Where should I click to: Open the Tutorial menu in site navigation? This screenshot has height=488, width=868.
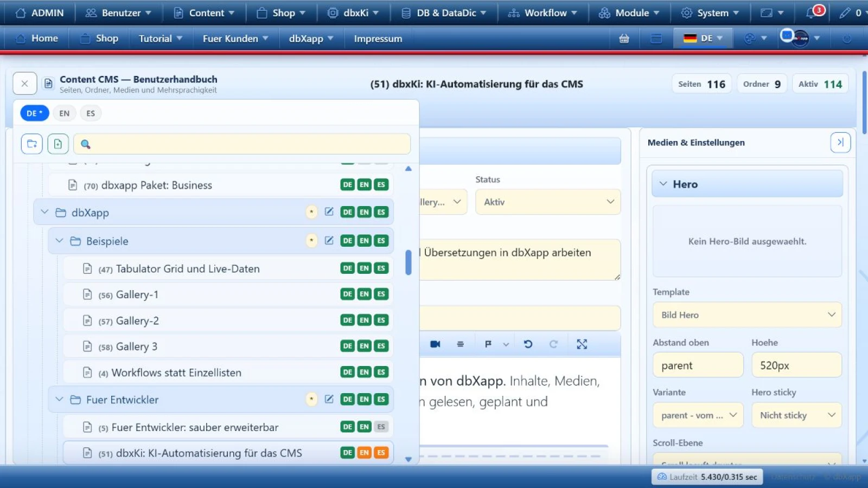pos(161,38)
